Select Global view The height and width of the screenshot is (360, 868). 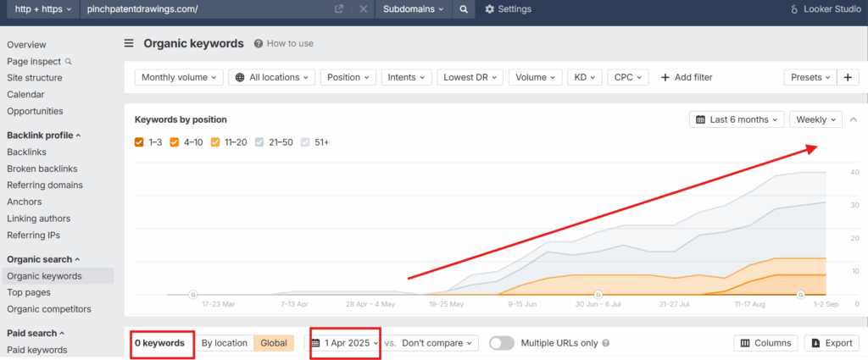[x=274, y=343]
